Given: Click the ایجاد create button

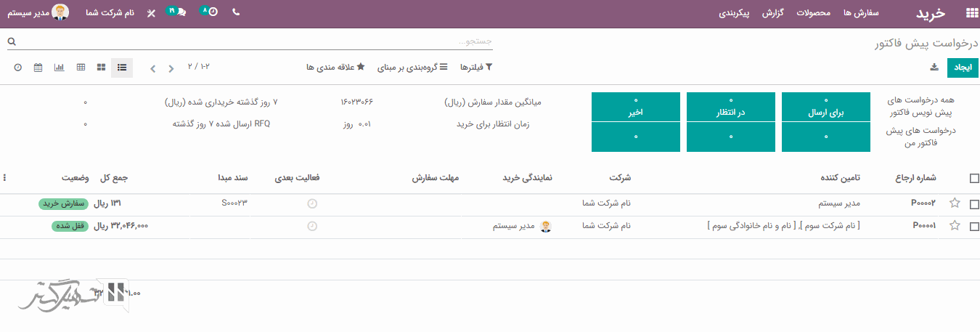Looking at the screenshot, I should coord(963,68).
